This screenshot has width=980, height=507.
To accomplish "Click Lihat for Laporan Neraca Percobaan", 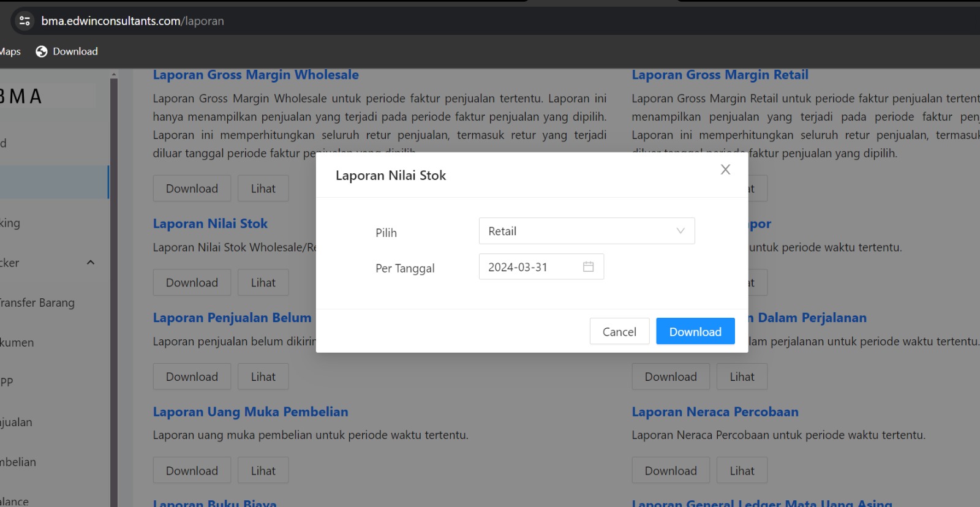I will [742, 471].
